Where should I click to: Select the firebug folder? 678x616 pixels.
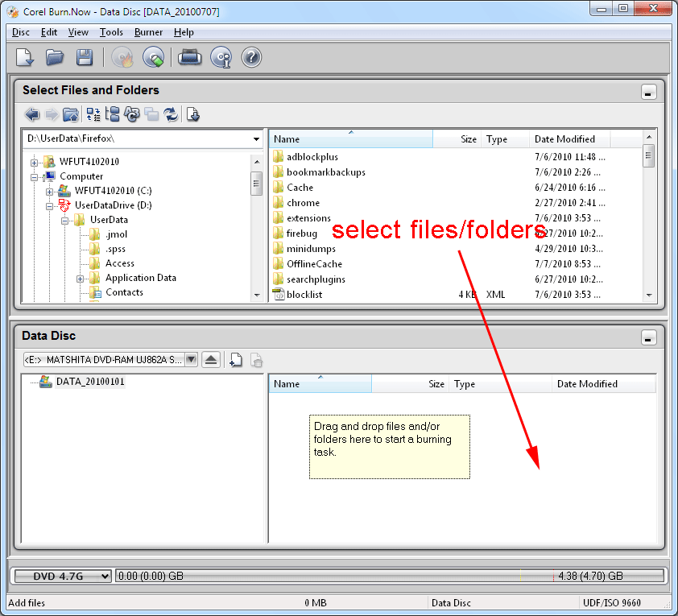click(x=301, y=234)
